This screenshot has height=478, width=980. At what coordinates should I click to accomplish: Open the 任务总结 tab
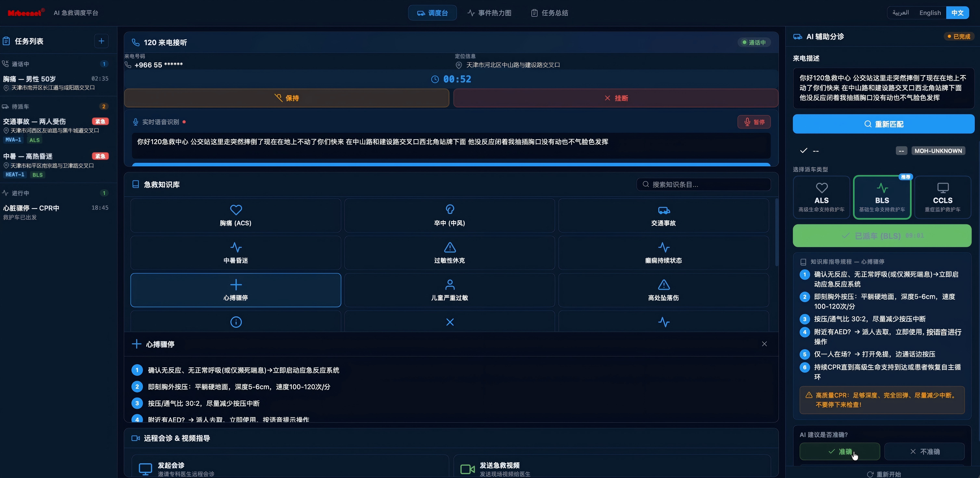click(549, 13)
